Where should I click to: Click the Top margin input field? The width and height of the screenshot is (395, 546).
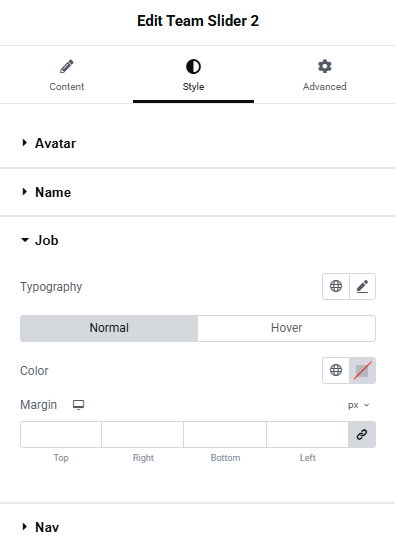[x=61, y=435]
